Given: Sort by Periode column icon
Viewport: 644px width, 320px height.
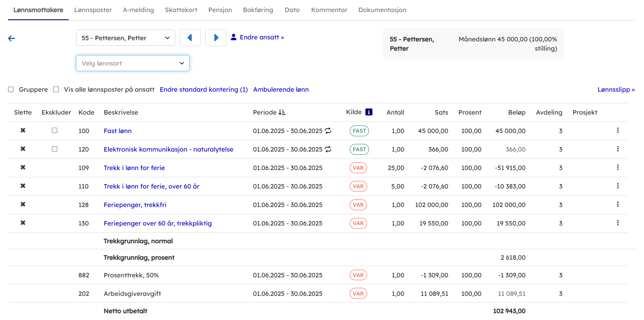Looking at the screenshot, I should (282, 113).
